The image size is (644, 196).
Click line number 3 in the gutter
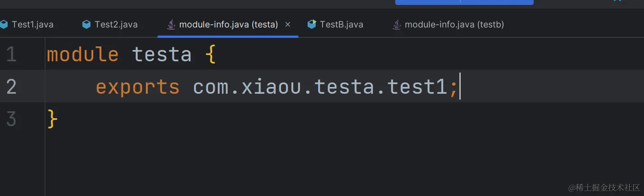[x=11, y=119]
